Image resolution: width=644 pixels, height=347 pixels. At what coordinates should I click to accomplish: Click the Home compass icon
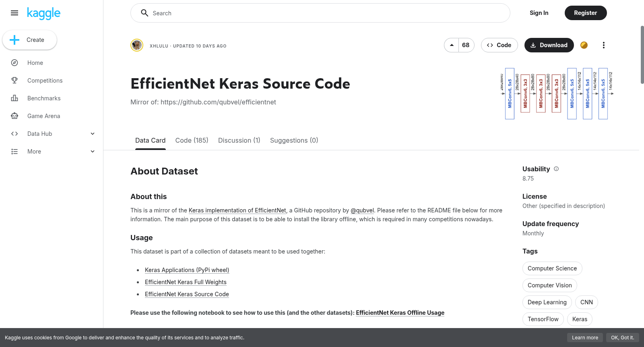tap(14, 63)
